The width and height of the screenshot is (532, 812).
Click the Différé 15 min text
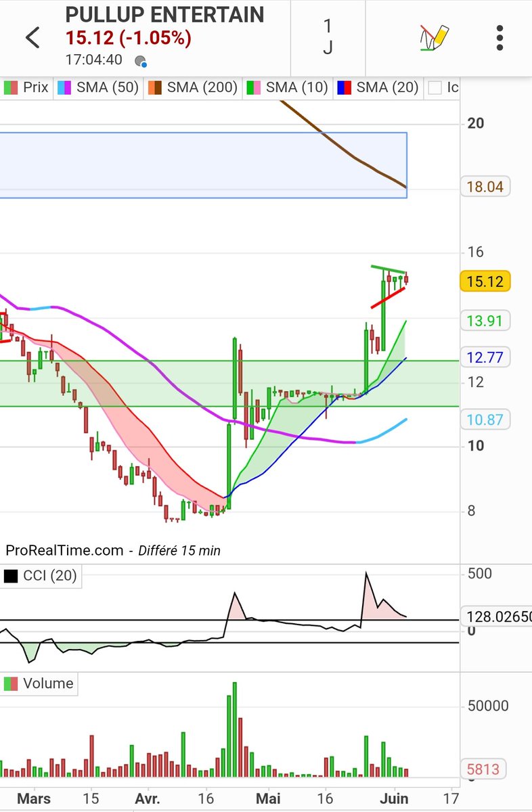point(179,551)
